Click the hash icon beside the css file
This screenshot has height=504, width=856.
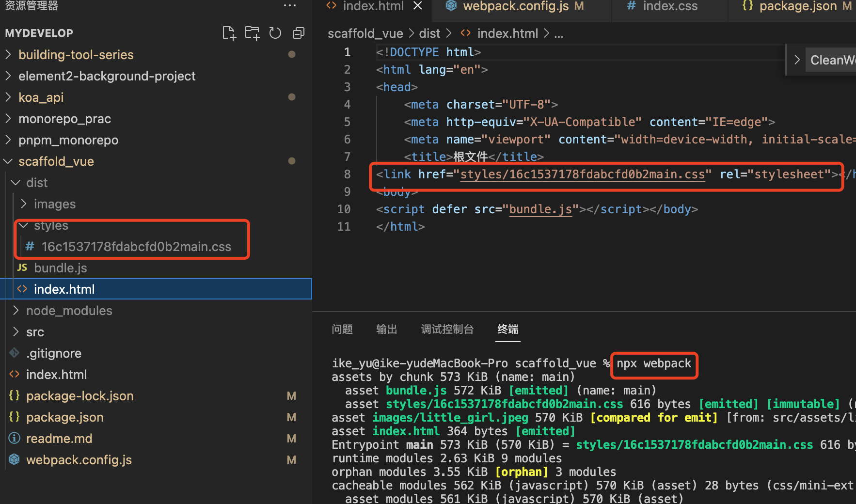tap(30, 246)
